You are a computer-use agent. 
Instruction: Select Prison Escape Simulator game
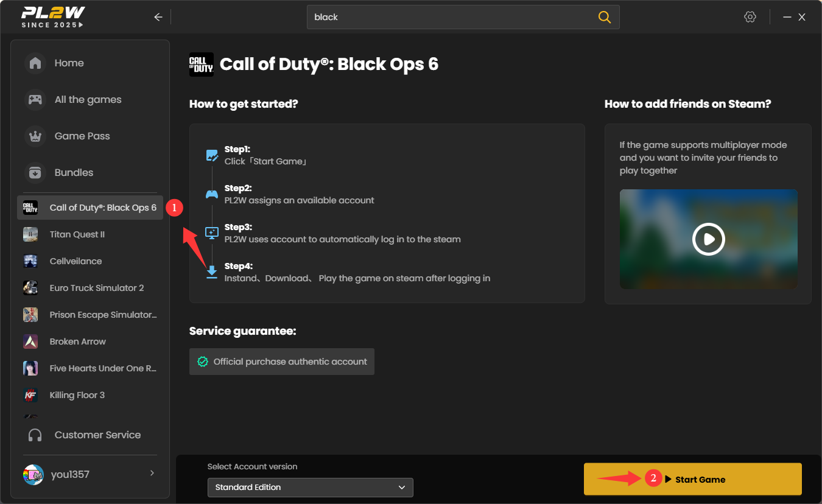[x=90, y=315]
